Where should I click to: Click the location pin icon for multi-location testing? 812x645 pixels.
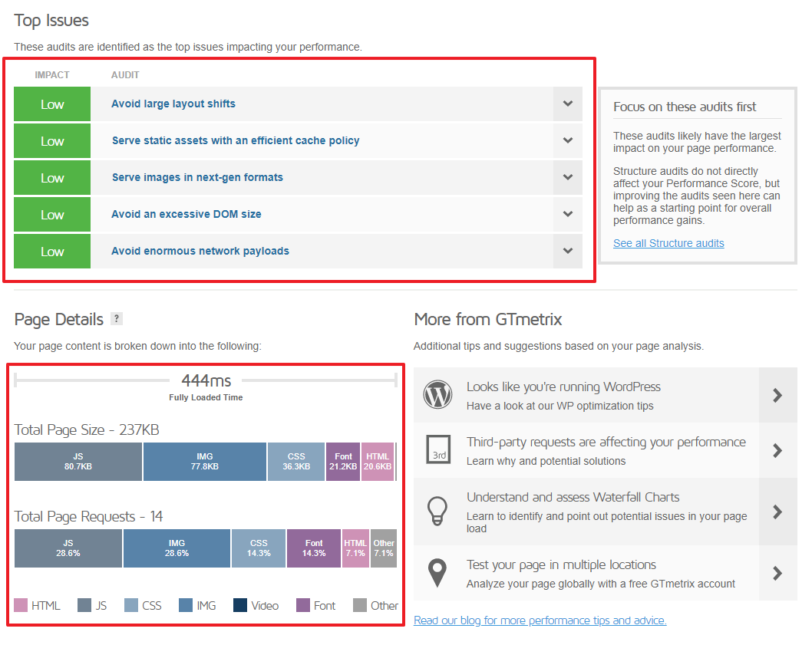pyautogui.click(x=437, y=573)
